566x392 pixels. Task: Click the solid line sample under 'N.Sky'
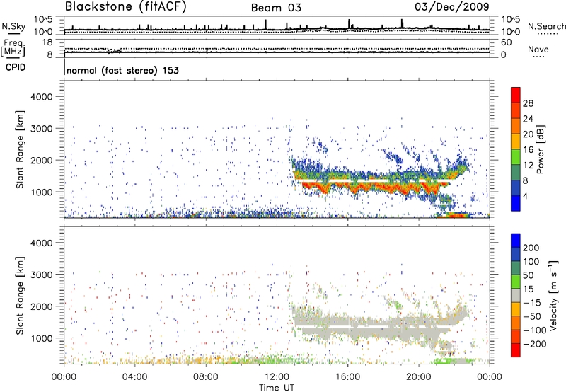tap(13, 33)
